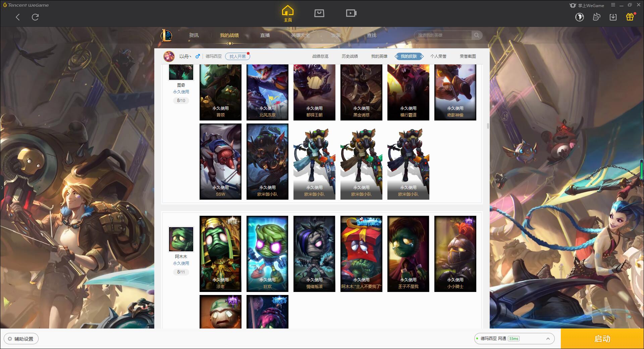The width and height of the screenshot is (644, 349).
Task: Select the 我的皮肤 sub-tab
Action: [x=409, y=56]
